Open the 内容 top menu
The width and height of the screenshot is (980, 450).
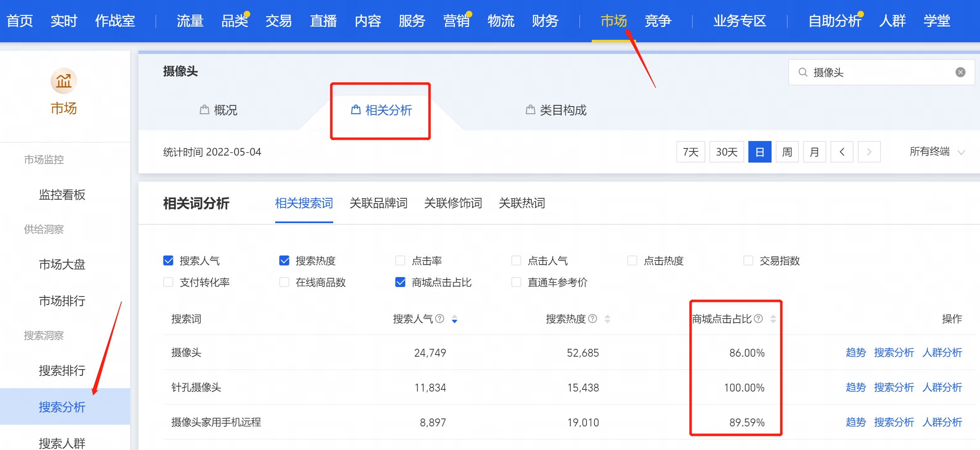tap(368, 21)
